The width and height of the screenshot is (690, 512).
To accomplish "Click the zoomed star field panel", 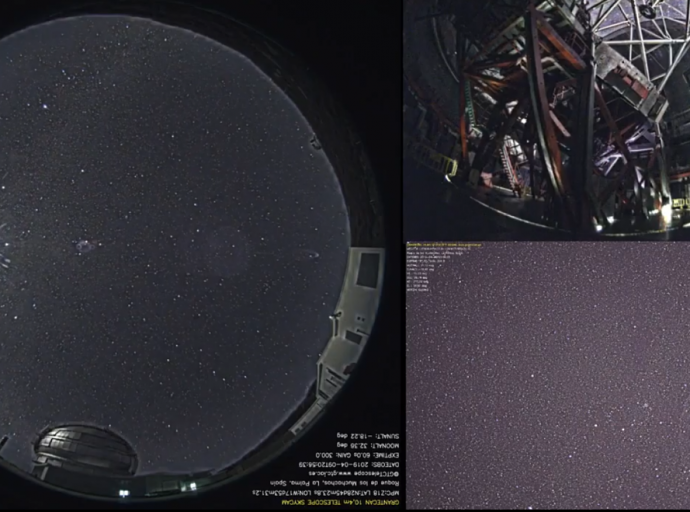I will pos(548,376).
